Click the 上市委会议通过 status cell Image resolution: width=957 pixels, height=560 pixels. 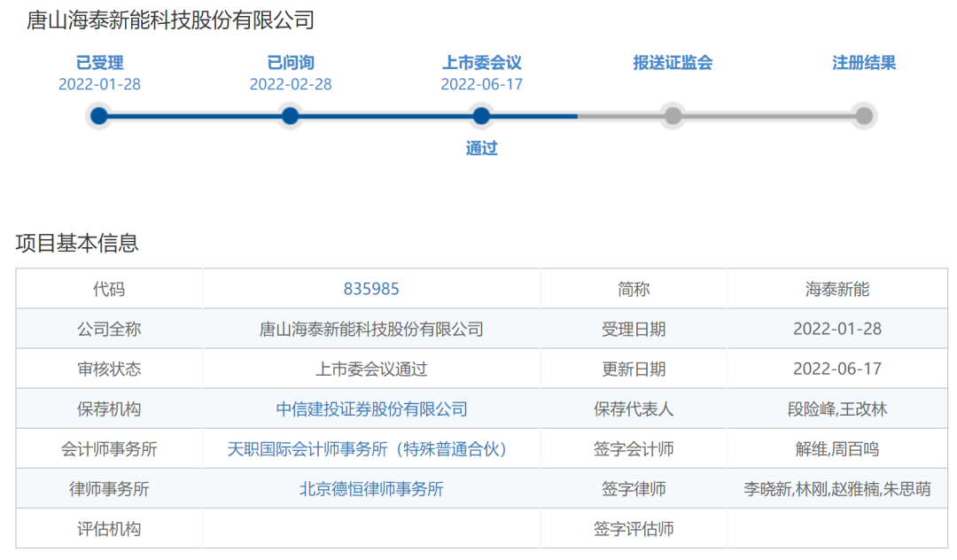[371, 369]
